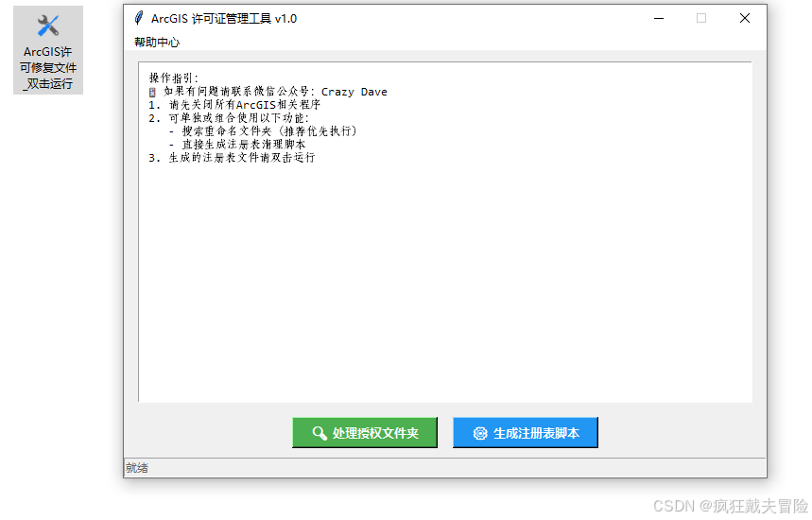Click the green 处理授权文件夹 button

[x=365, y=432]
